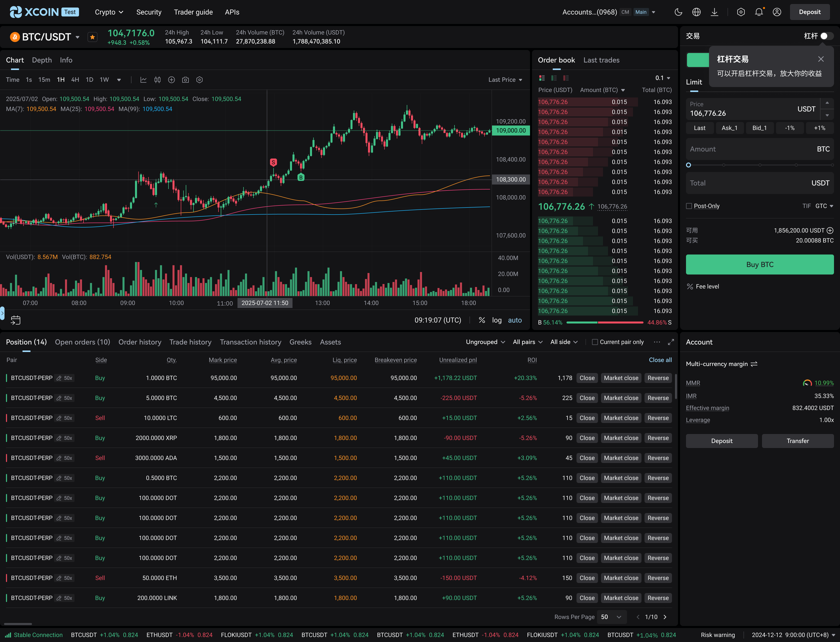Take chart screenshot camera icon
Image resolution: width=840 pixels, height=642 pixels.
185,80
